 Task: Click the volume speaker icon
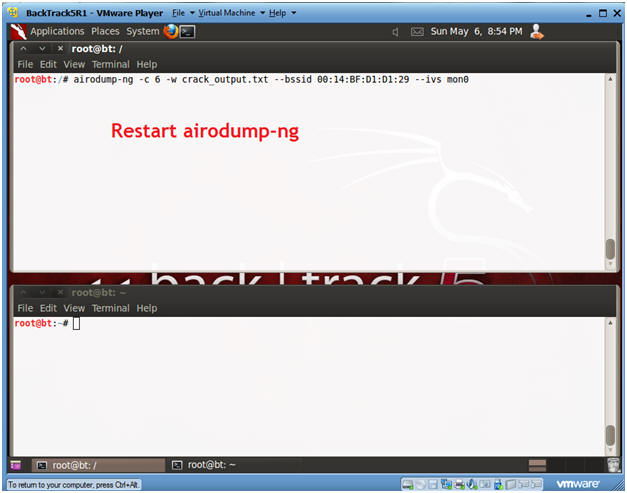(395, 32)
